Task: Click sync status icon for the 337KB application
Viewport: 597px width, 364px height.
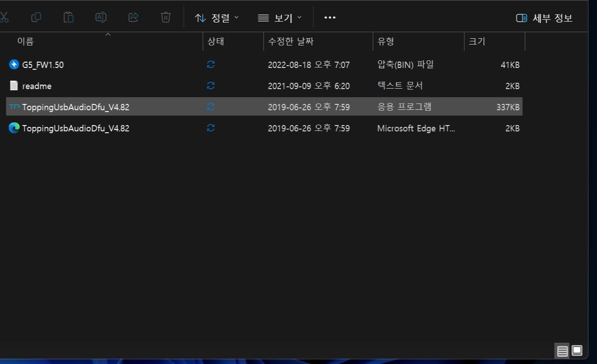Action: [211, 107]
